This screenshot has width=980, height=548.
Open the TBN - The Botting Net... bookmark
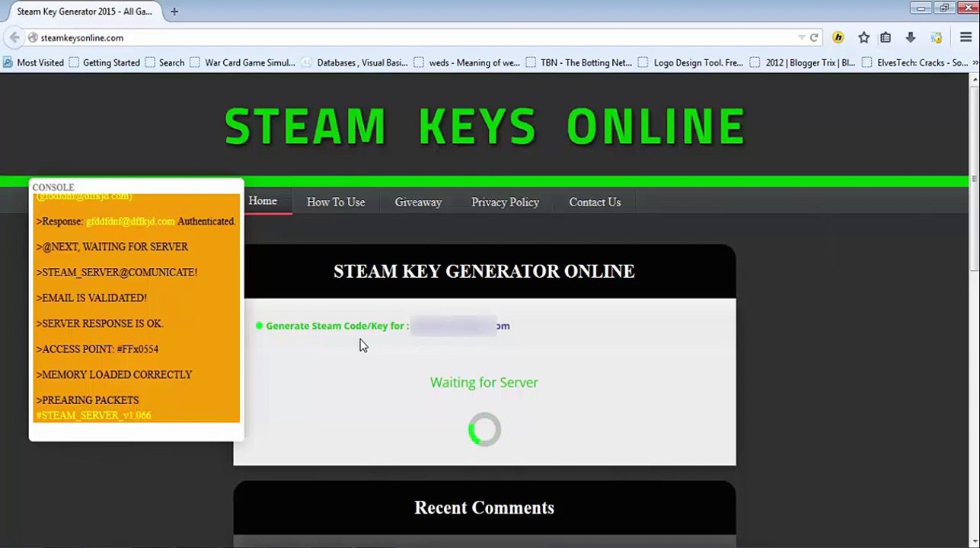[579, 62]
